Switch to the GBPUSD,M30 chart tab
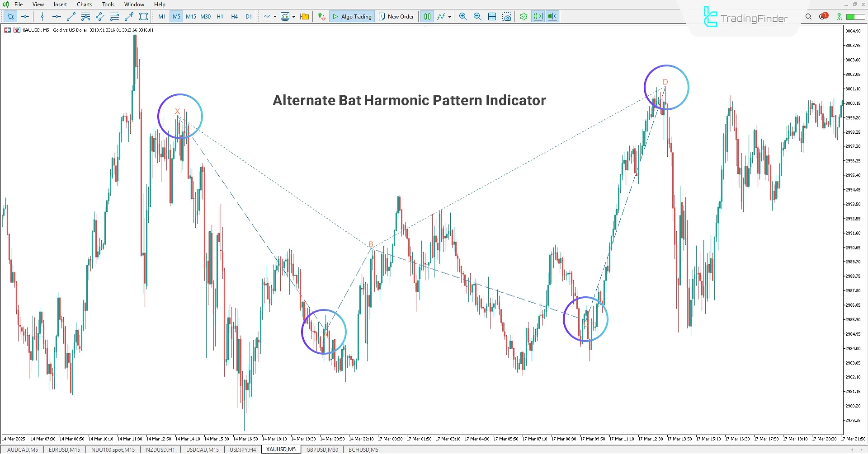 pyautogui.click(x=322, y=449)
